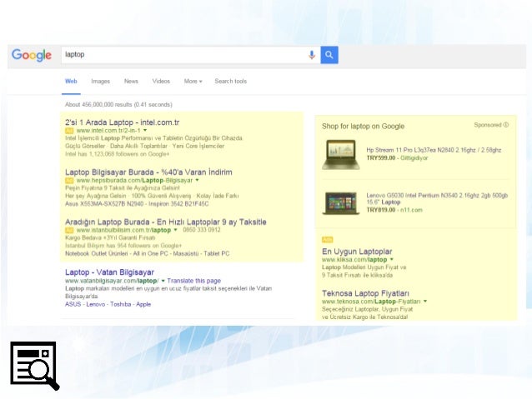The height and width of the screenshot is (399, 532).
Task: Open Lenovo G5030 Intel Pentium product title
Action: (437, 198)
